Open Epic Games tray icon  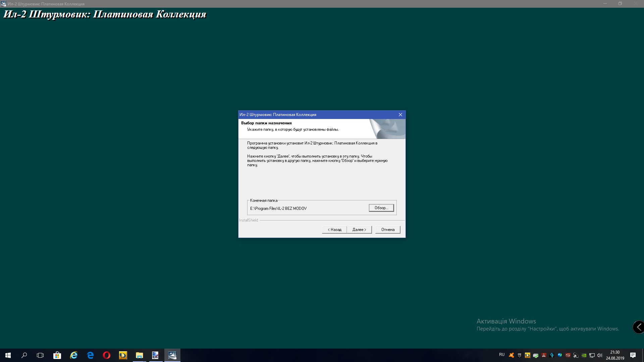pos(519,355)
